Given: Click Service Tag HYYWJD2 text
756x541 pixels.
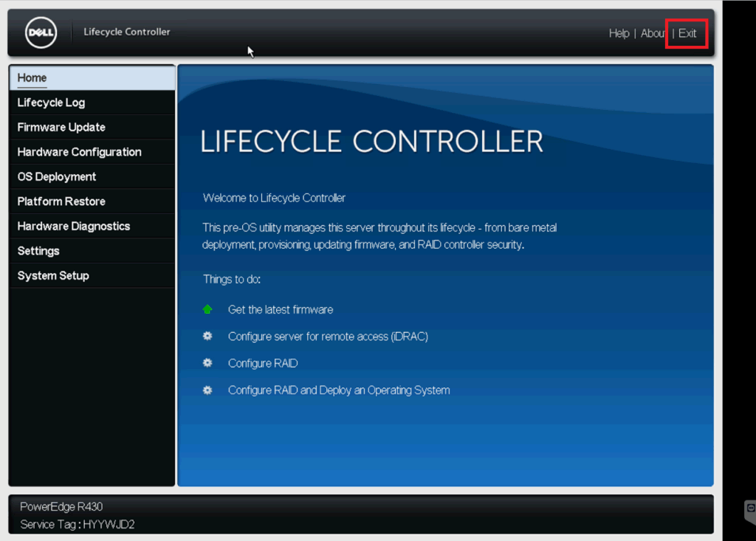Looking at the screenshot, I should click(x=77, y=525).
